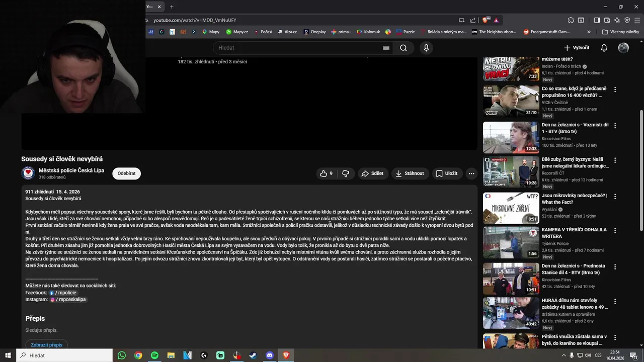Image resolution: width=644 pixels, height=362 pixels.
Task: Open the Alza.cz bookmark
Action: (x=287, y=32)
